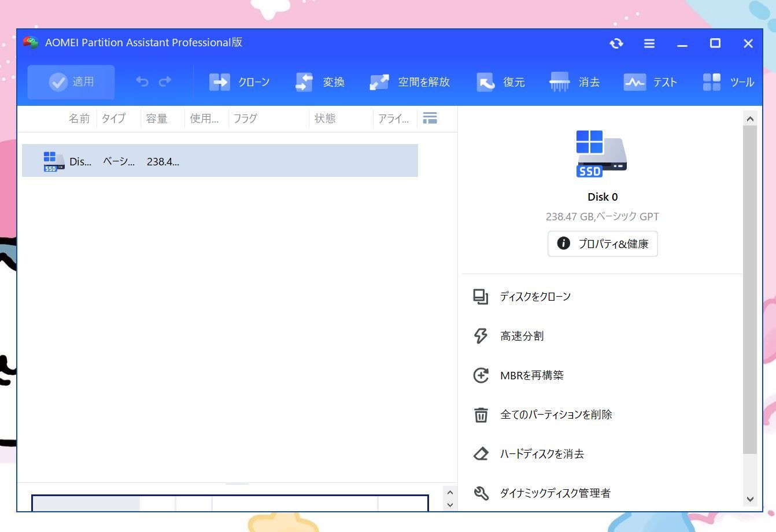Viewport: 776px width, 532px height.
Task: Open the ツール (Tools) menu
Action: (728, 82)
